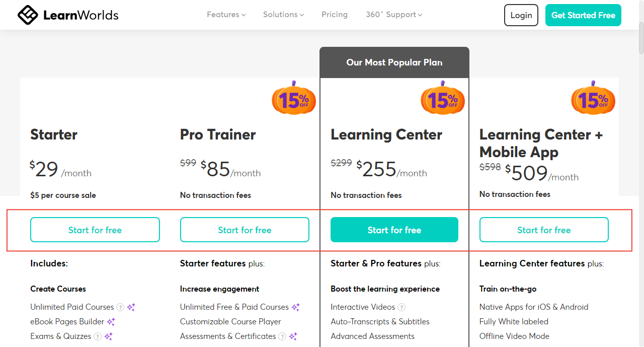Click the sparkle icon beside Assessments & Certificates

294,335
